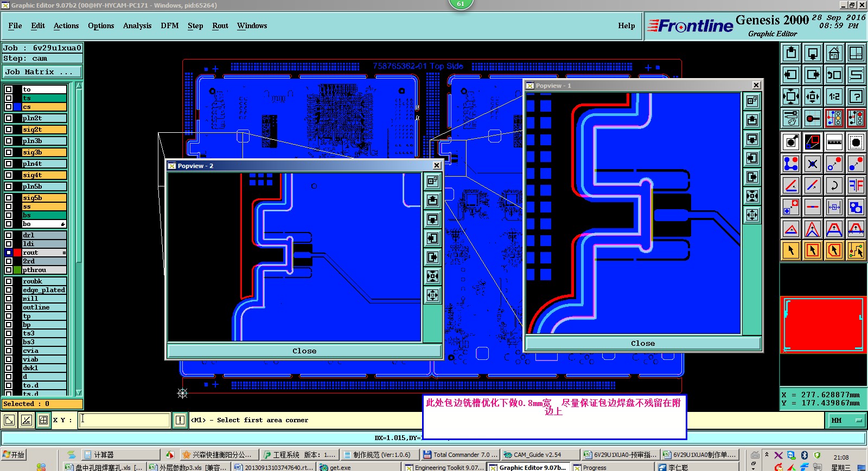
Task: Click the red board overview thumbnail
Action: click(x=824, y=325)
